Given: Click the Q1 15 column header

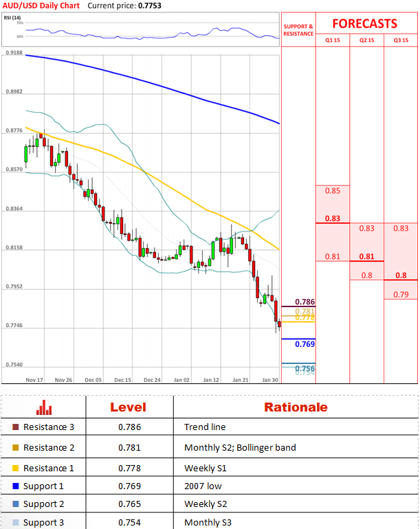Looking at the screenshot, I should pyautogui.click(x=333, y=40).
